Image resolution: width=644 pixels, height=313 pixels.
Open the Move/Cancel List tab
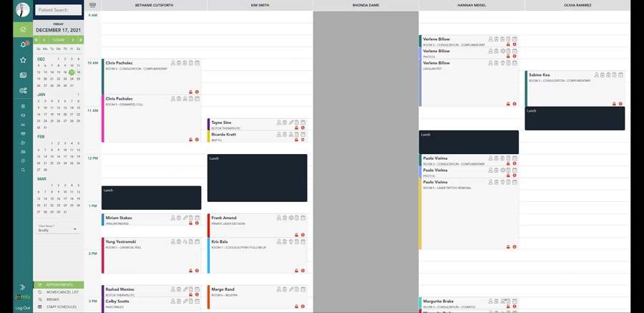62,292
